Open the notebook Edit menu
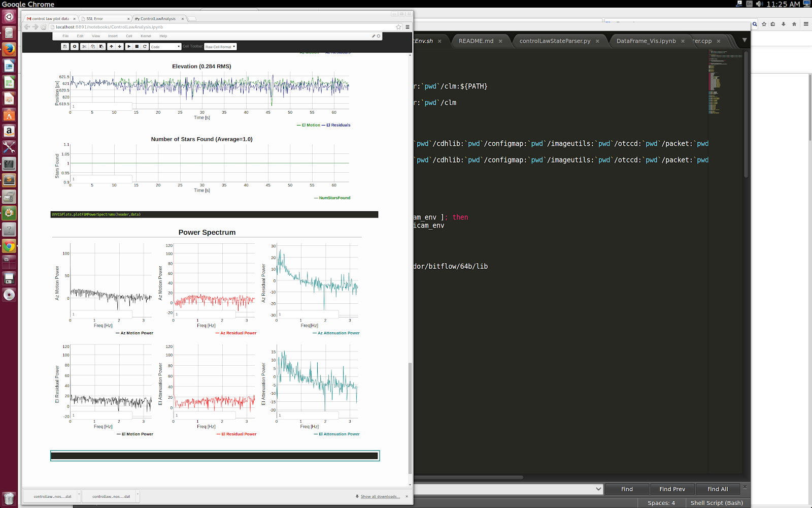The height and width of the screenshot is (508, 812). [x=80, y=36]
